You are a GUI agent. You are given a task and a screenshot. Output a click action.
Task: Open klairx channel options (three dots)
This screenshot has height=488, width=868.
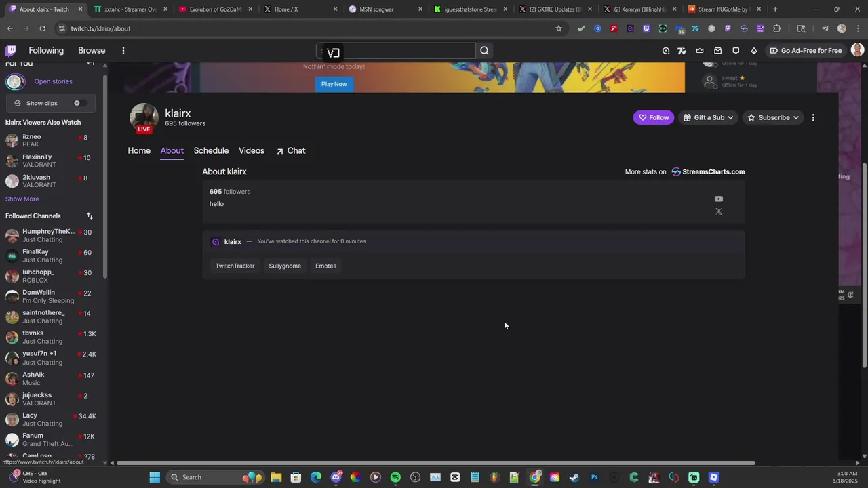tap(813, 117)
